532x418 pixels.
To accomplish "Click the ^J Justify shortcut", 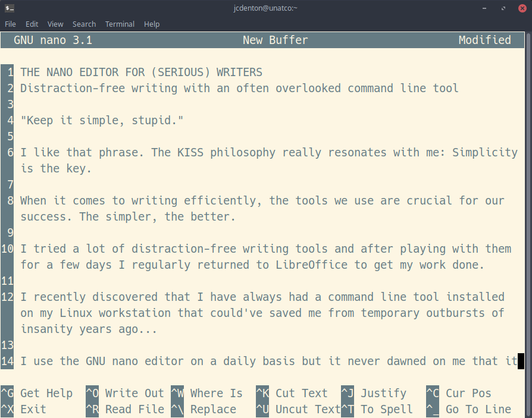I will click(374, 393).
